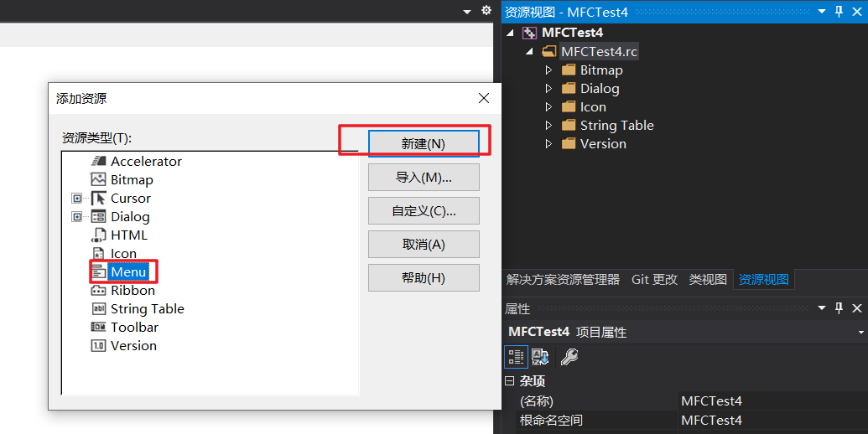Collapse the MFCTest4.rc tree node
This screenshot has height=434, width=868.
(529, 51)
